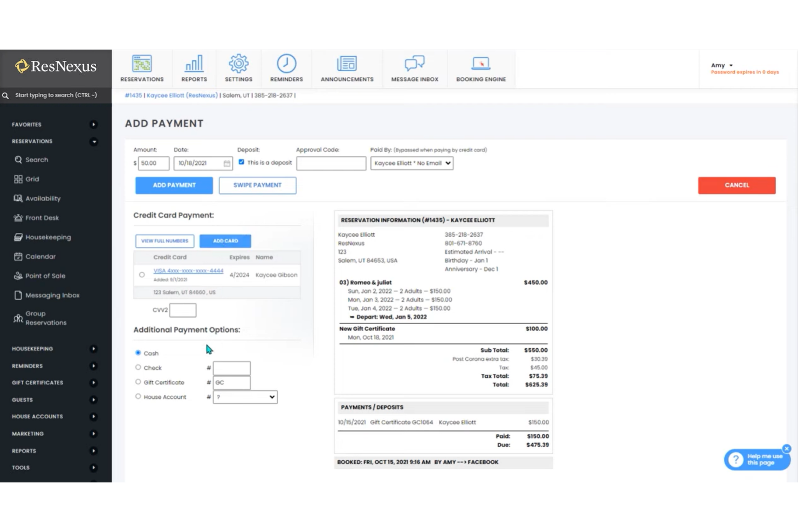
Task: Click the CVV2 input field
Action: coord(182,310)
